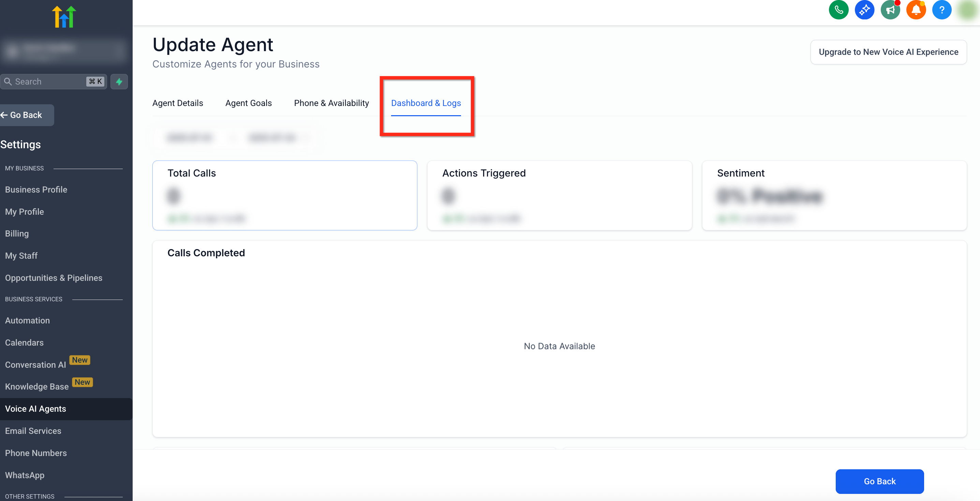Open the megaphone announcements icon
Screen dimensions: 980x501
pos(890,10)
